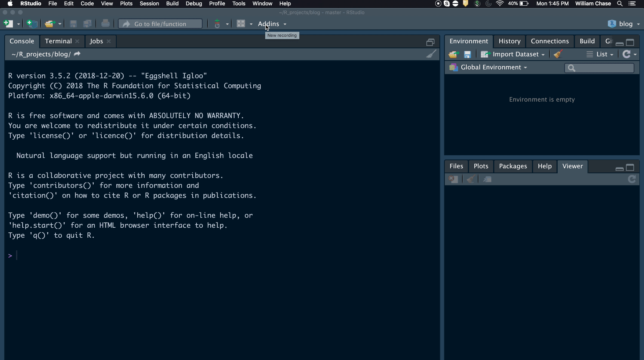Open the Debug menu
This screenshot has height=360, width=644.
point(194,3)
